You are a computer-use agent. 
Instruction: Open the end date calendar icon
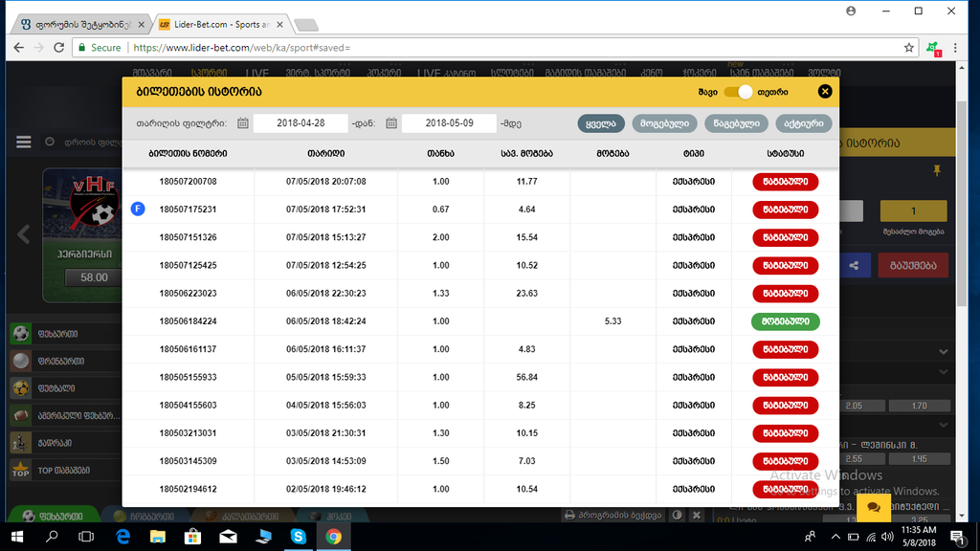coord(391,123)
